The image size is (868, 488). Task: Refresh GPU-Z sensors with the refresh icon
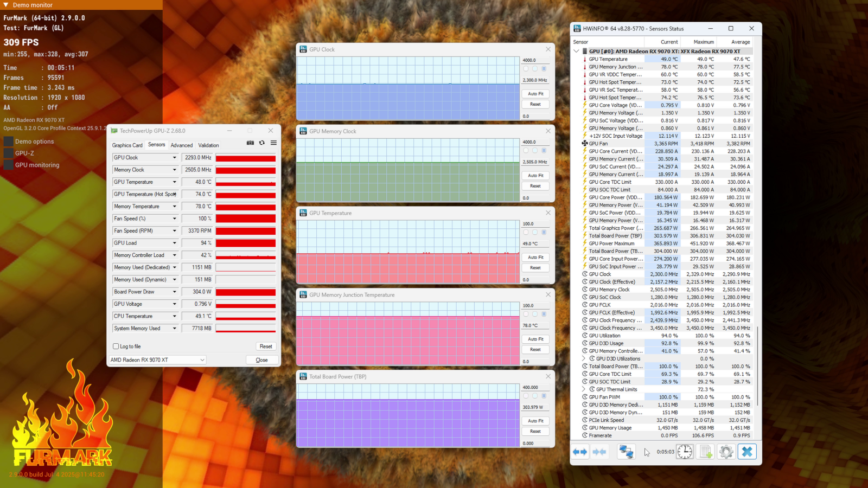tap(262, 143)
